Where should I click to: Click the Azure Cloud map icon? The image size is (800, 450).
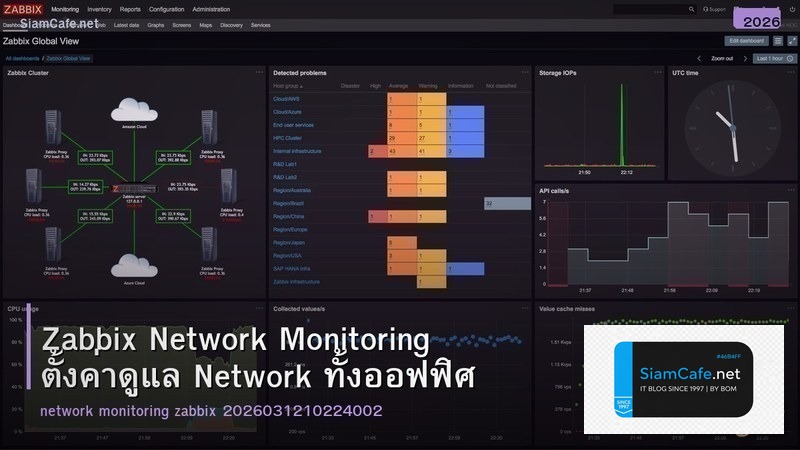point(134,266)
